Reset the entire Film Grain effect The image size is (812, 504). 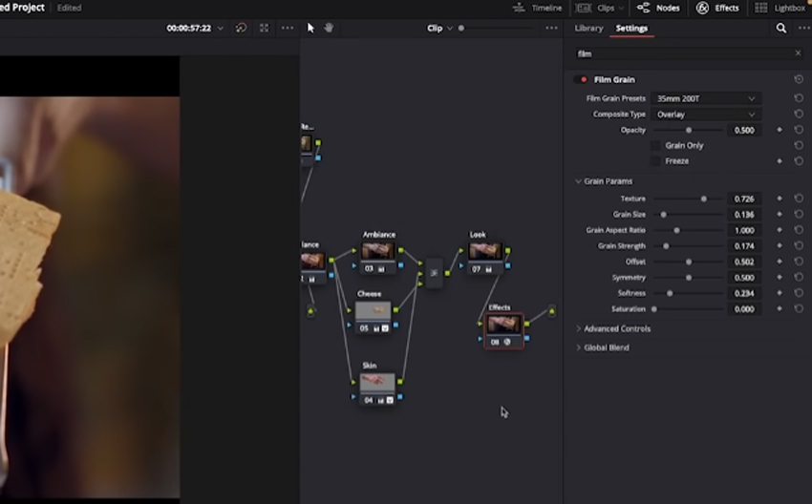pyautogui.click(x=799, y=79)
